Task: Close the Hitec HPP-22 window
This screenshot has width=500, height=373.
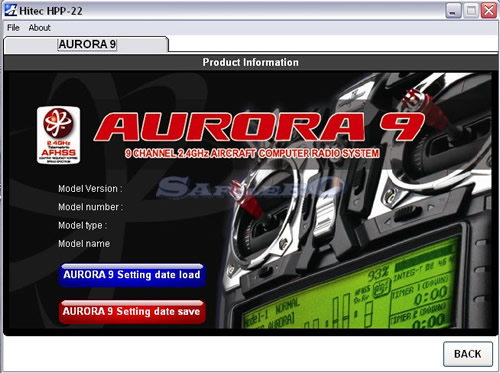Action: click(489, 11)
